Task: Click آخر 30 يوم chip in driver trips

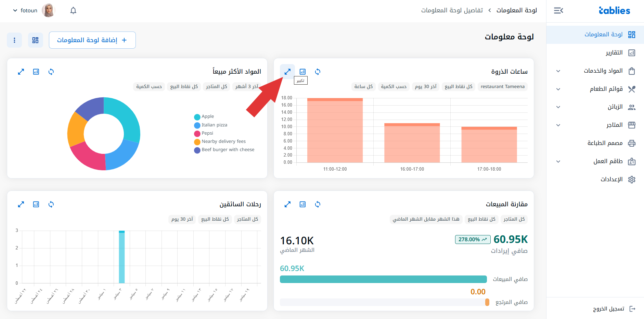Action: (182, 219)
